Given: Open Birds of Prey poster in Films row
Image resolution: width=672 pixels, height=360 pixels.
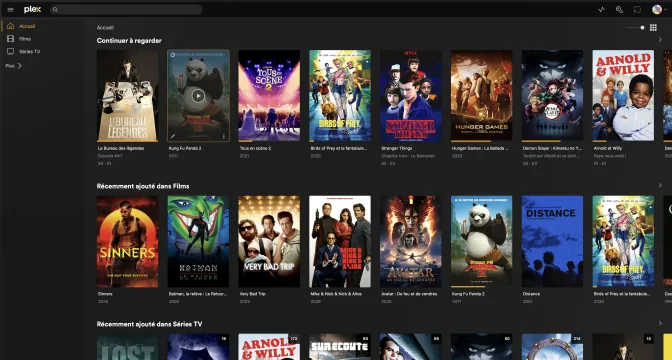Looking at the screenshot, I should click(x=623, y=242).
